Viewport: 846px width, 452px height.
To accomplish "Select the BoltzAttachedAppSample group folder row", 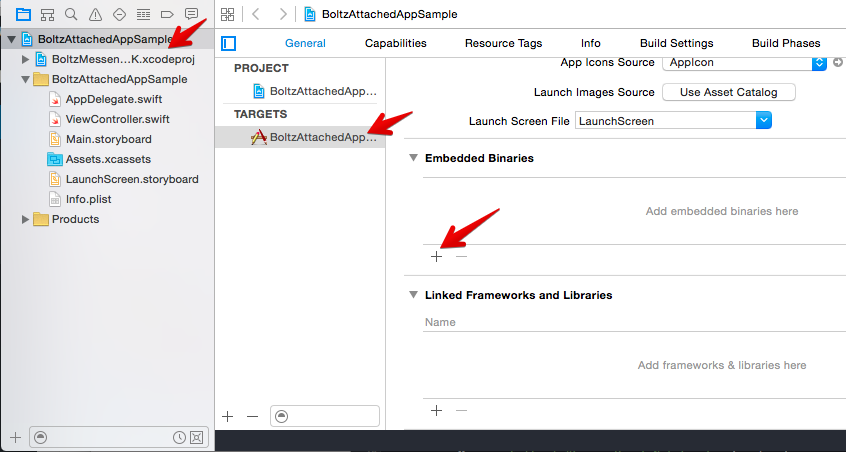I will [x=107, y=79].
